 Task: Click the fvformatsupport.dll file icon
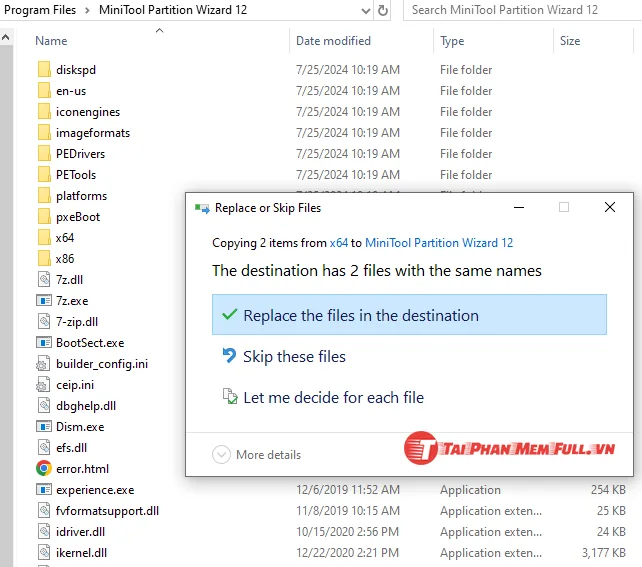pos(44,511)
